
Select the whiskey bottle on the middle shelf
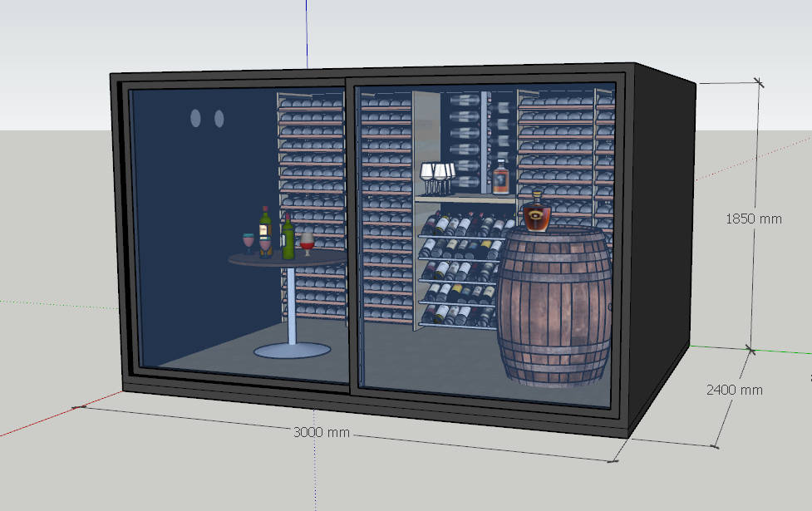click(x=500, y=178)
